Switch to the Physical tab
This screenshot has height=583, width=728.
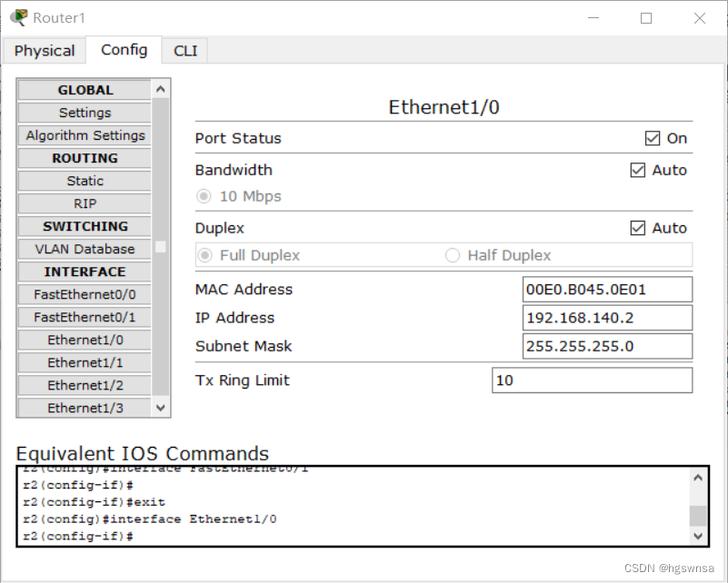point(45,51)
